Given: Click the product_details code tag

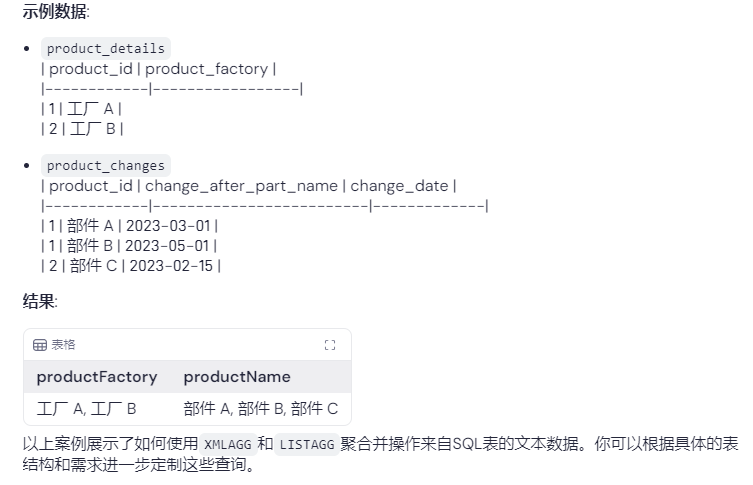Looking at the screenshot, I should tap(106, 48).
